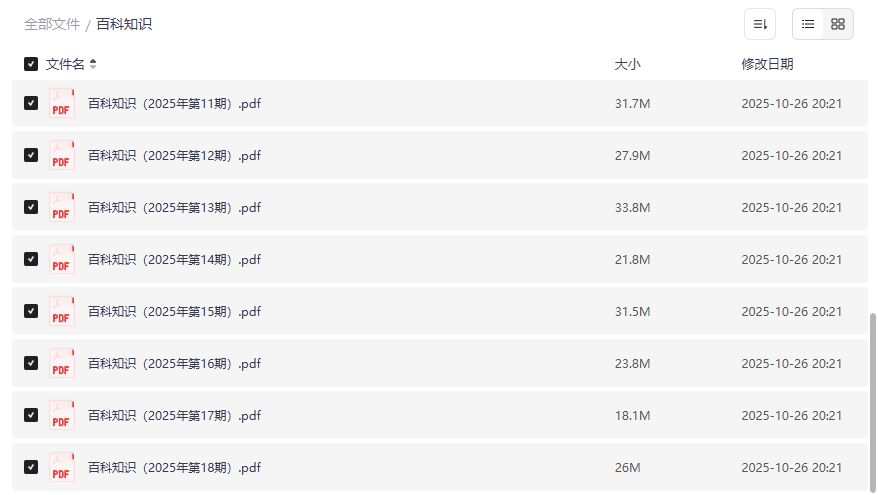
Task: Click PDF icon of 第17期 file
Action: click(x=62, y=415)
